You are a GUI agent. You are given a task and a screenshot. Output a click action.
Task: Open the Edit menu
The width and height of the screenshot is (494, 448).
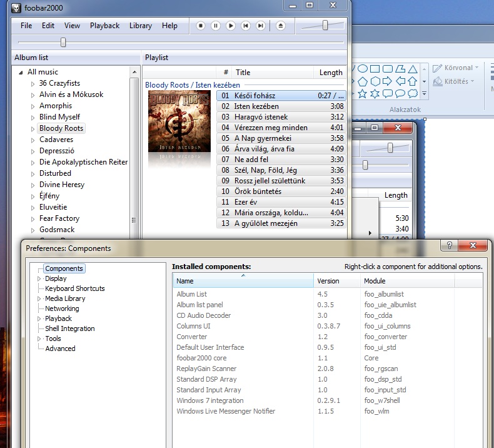(48, 26)
